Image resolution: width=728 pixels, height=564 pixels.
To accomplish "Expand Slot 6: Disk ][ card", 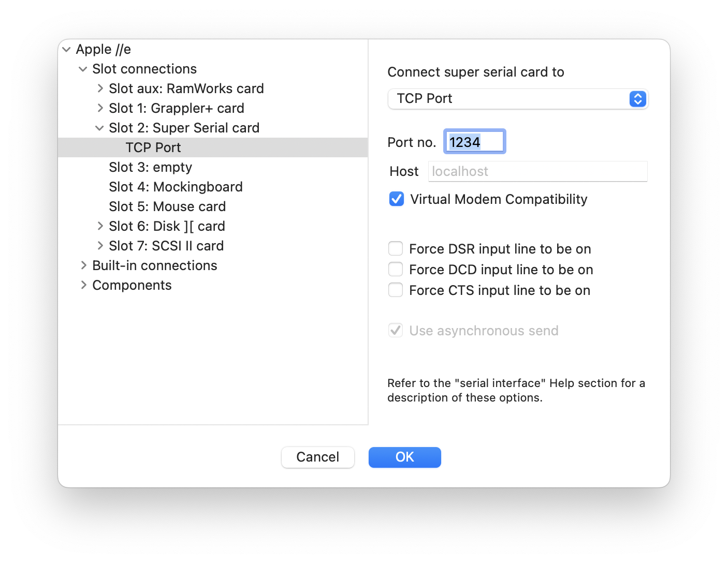I will point(100,227).
